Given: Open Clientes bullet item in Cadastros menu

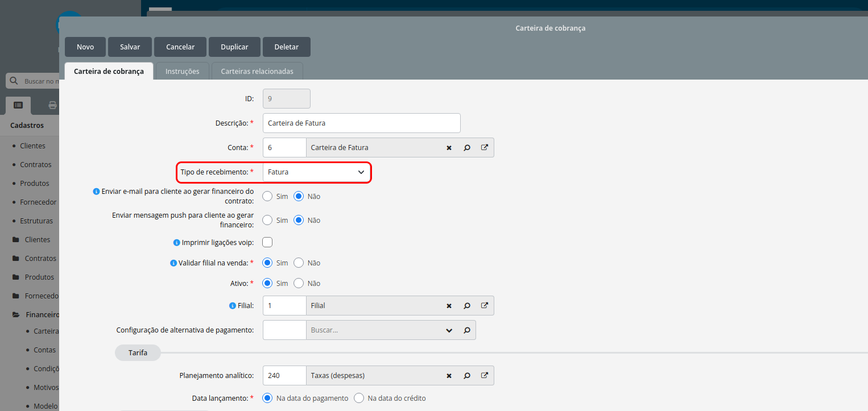Looking at the screenshot, I should pos(32,146).
